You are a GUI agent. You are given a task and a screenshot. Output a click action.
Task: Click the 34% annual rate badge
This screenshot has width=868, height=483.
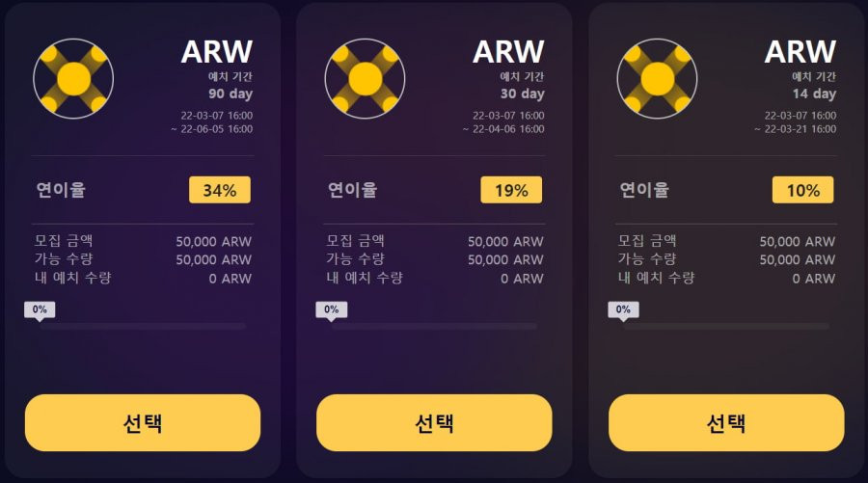[x=220, y=190]
